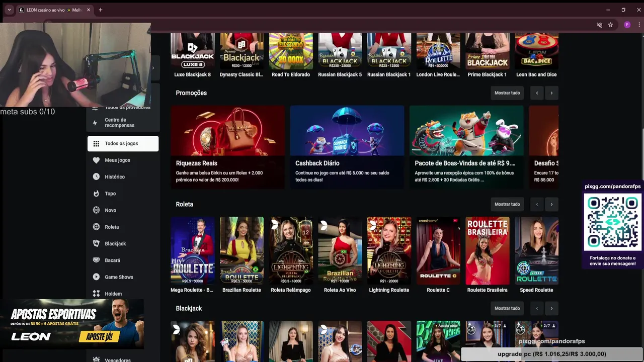644x362 pixels.
Task: Click the Roleta section heading
Action: (185, 204)
